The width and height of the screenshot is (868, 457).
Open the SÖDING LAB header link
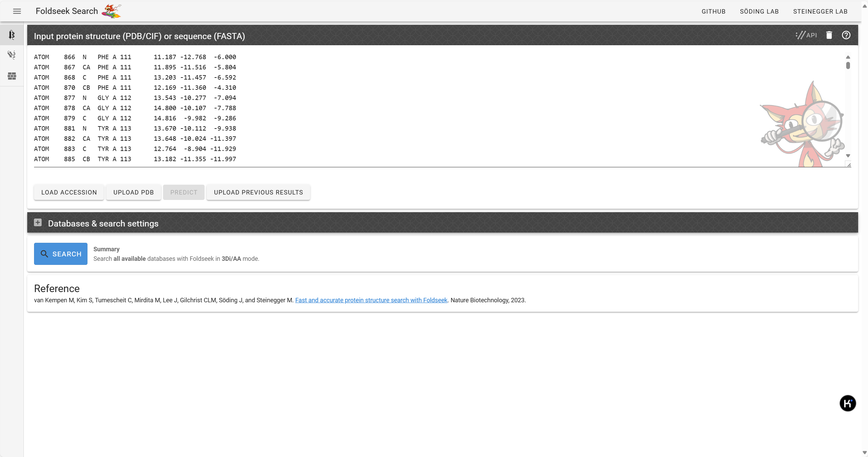(759, 12)
